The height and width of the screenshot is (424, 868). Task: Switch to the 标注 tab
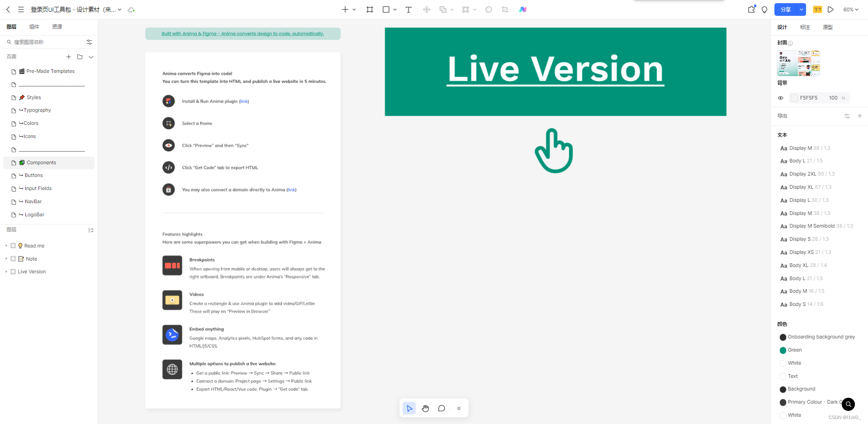[805, 27]
